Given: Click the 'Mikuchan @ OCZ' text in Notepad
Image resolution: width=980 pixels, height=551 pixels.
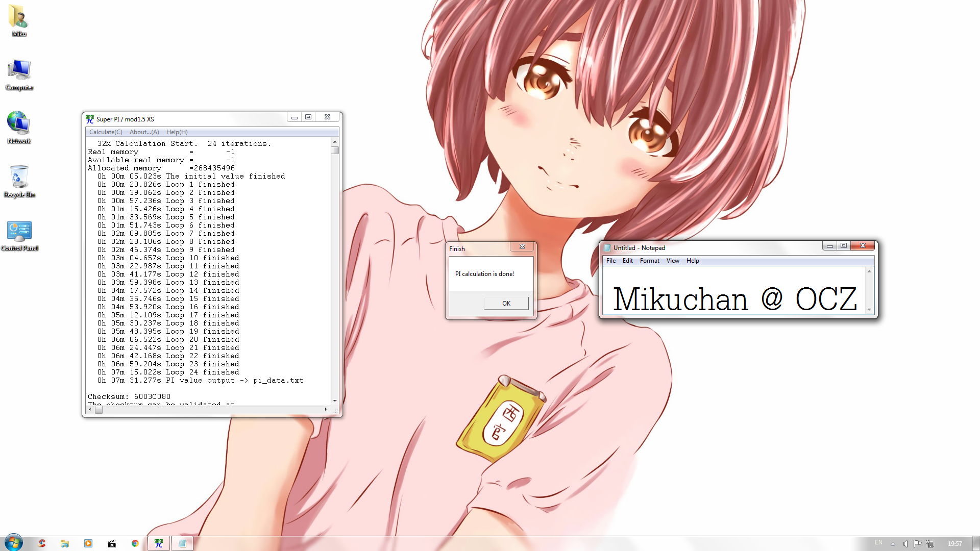Looking at the screenshot, I should point(735,299).
